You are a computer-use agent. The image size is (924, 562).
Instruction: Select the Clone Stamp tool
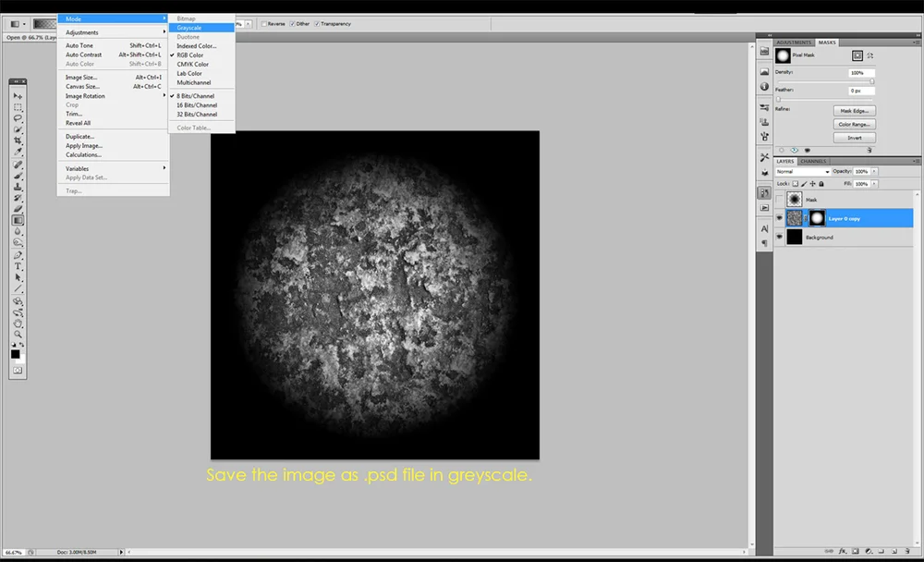18,187
